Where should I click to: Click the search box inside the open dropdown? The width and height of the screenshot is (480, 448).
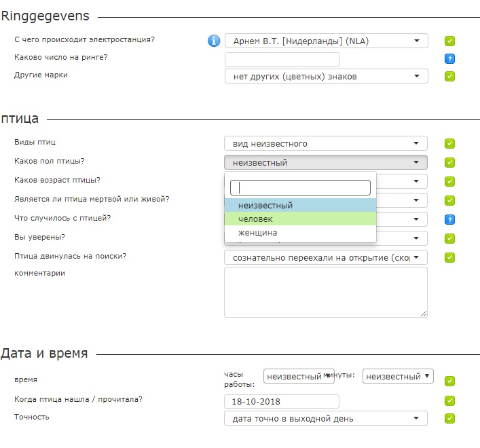[x=300, y=187]
